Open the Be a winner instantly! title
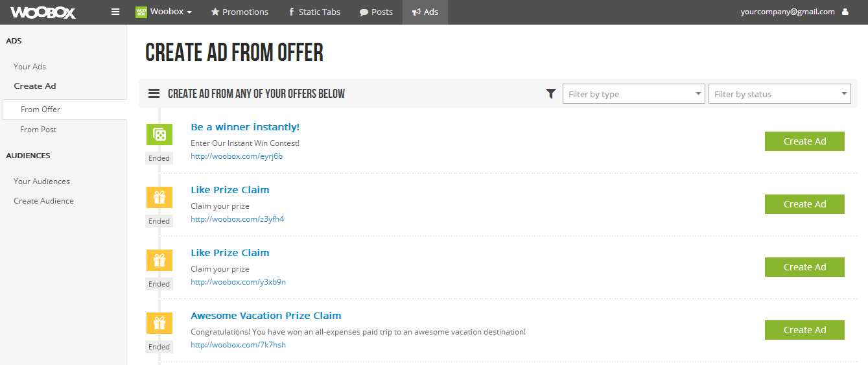This screenshot has height=365, width=868. click(x=245, y=127)
